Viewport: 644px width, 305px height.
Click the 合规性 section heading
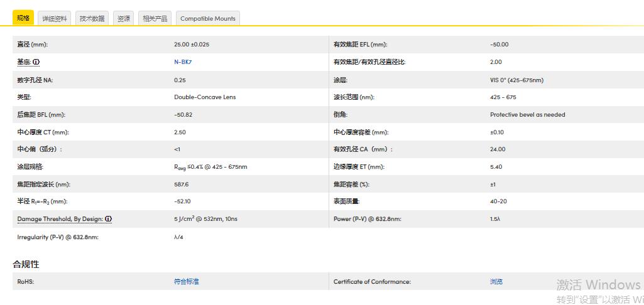point(26,264)
